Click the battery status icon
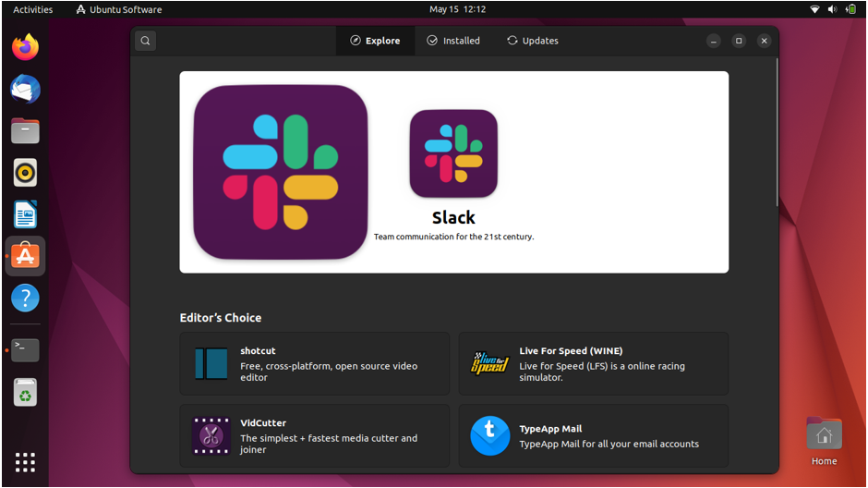Viewport: 868px width, 488px height. pyautogui.click(x=850, y=9)
